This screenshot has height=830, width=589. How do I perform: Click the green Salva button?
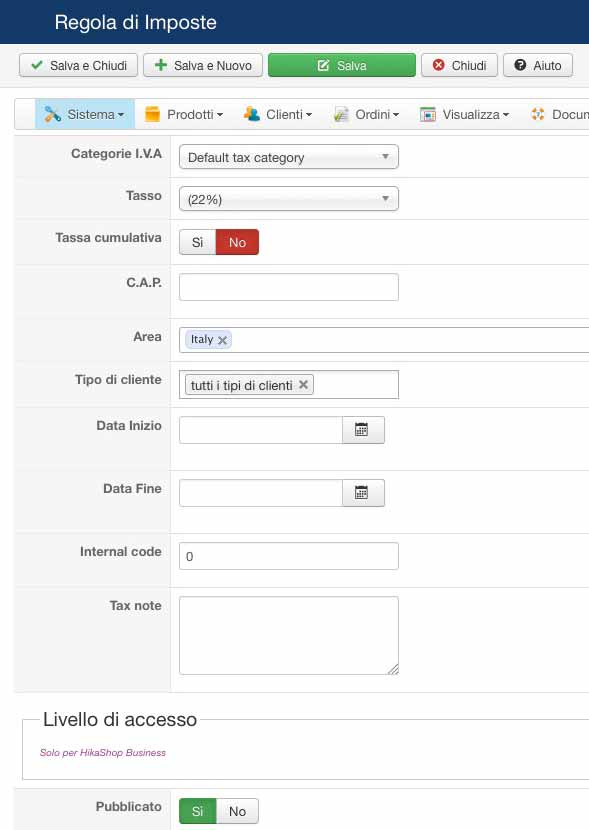click(342, 65)
